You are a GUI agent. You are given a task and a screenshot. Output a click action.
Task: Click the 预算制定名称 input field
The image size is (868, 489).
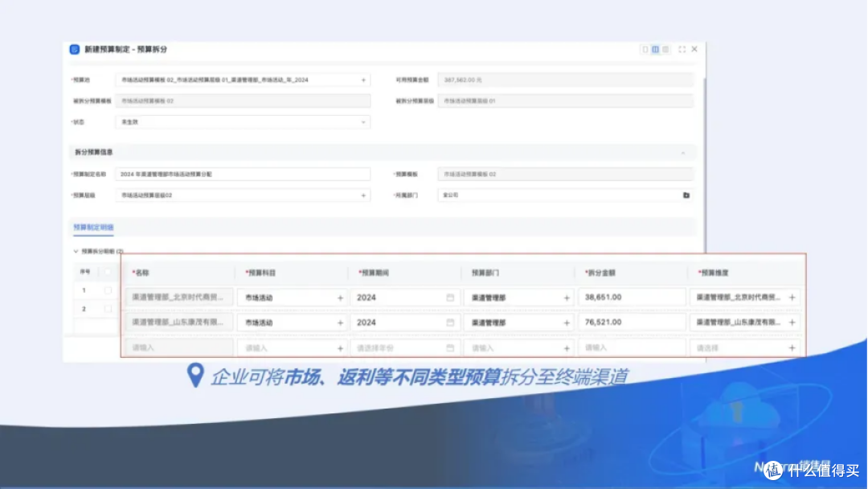243,174
